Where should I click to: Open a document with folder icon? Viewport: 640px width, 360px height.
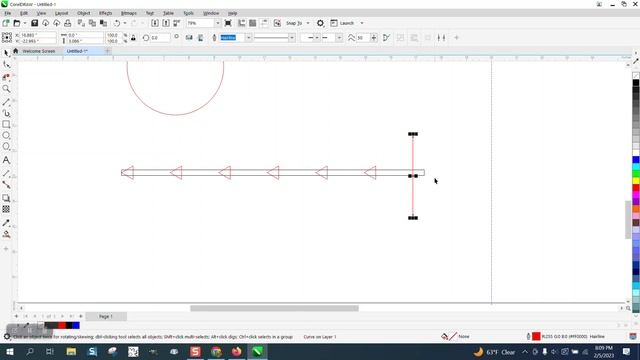click(x=17, y=23)
